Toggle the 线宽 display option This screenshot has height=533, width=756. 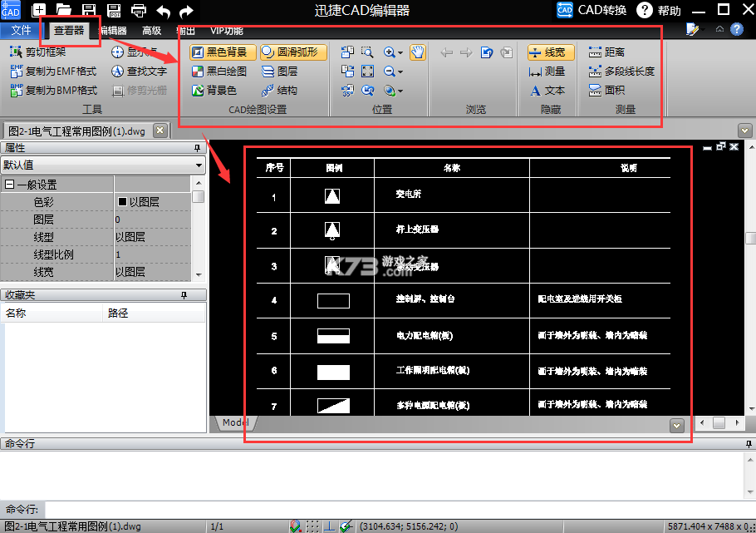click(551, 52)
